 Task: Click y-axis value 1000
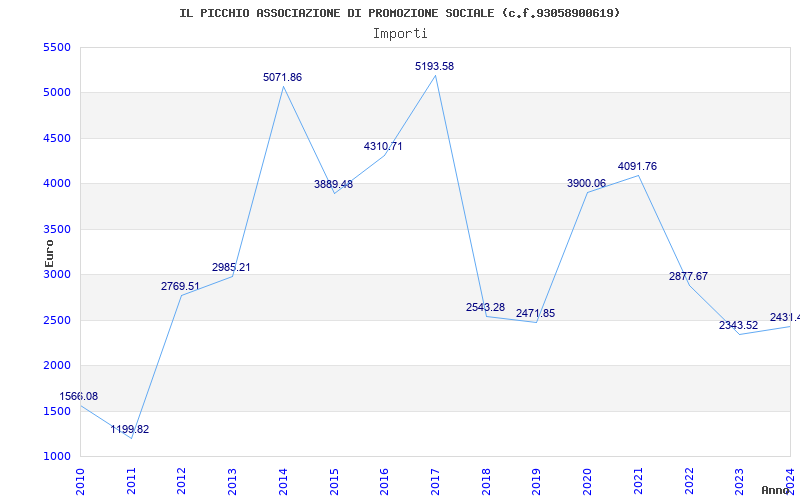(58, 457)
